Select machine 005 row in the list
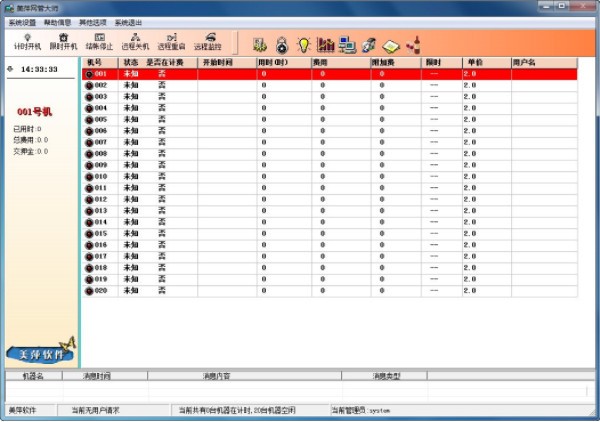This screenshot has height=422, width=600. [x=329, y=119]
